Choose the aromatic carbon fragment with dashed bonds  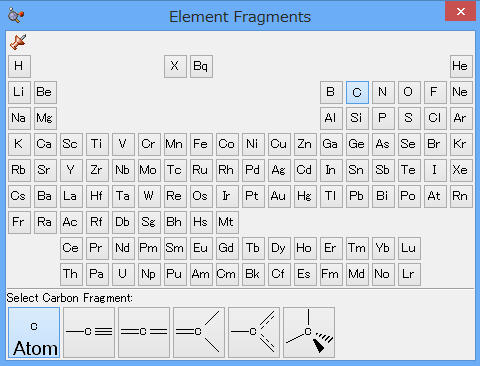254,332
